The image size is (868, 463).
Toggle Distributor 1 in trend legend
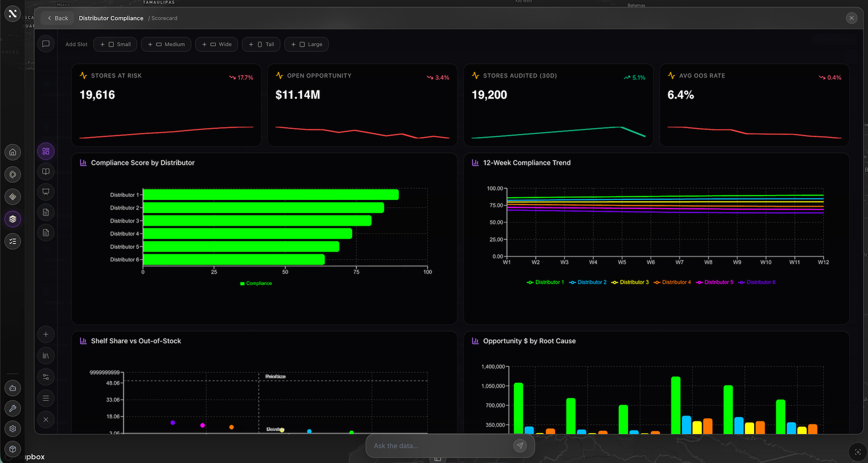pyautogui.click(x=545, y=282)
